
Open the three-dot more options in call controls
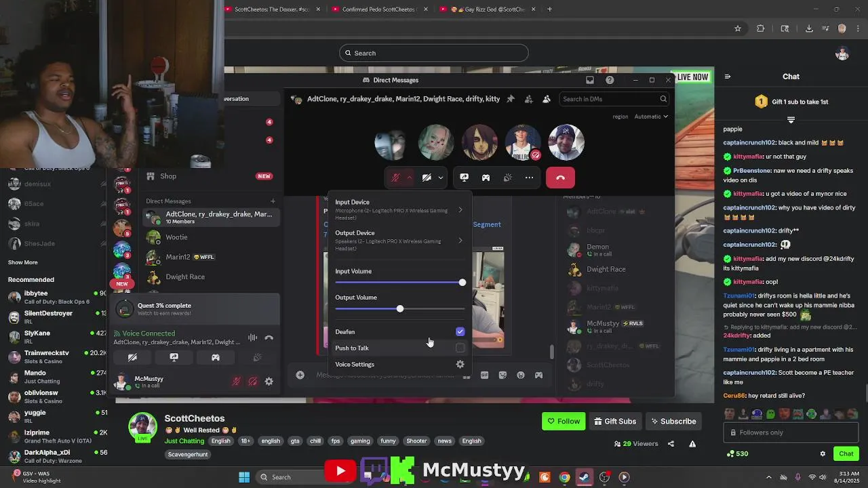[x=529, y=178]
